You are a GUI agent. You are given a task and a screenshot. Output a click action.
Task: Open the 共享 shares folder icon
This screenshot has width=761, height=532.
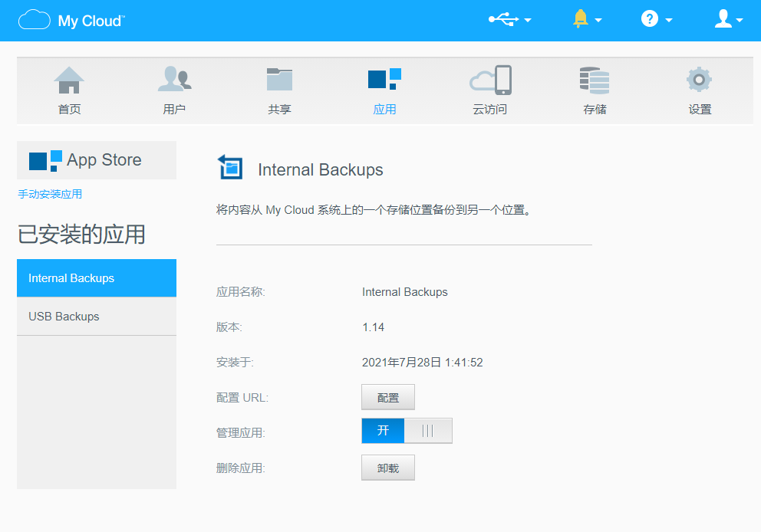(279, 80)
